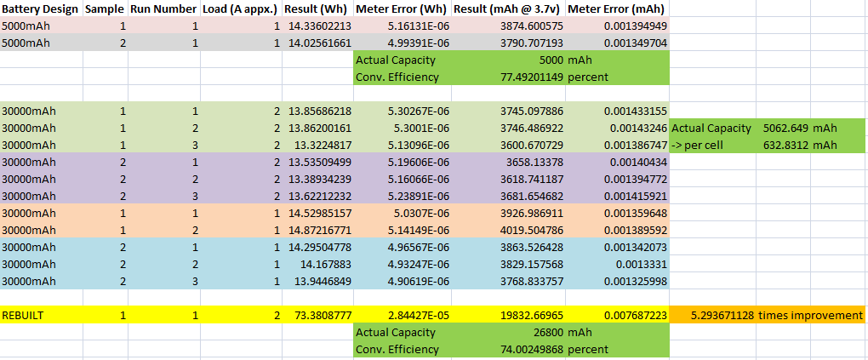The image size is (868, 360).
Task: Click the cell with value 4.93247E-06
Action: tap(403, 264)
